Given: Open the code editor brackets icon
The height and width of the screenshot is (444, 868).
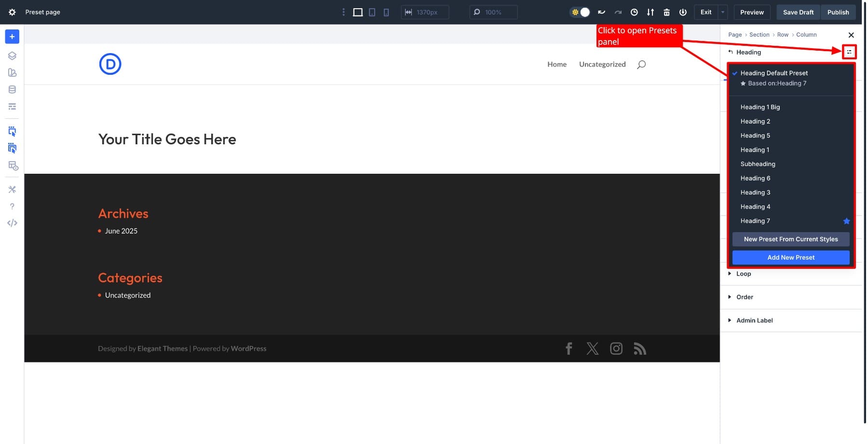Looking at the screenshot, I should (x=12, y=223).
